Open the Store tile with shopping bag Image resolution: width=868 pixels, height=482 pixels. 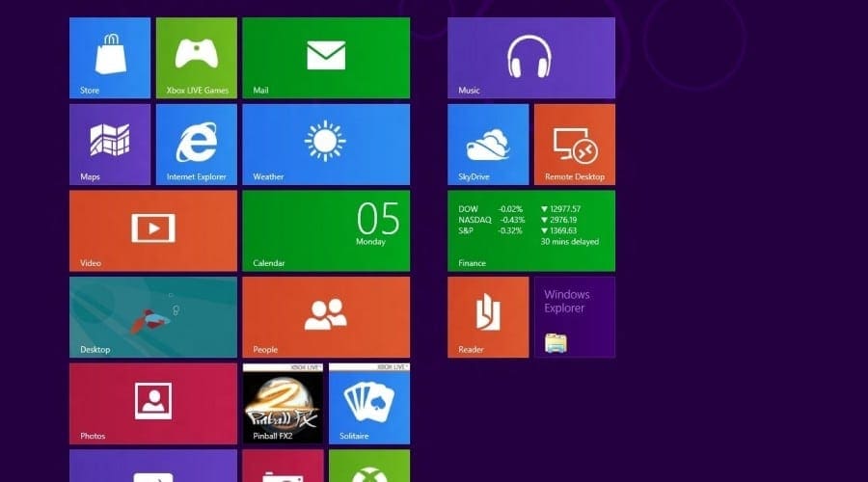(x=110, y=58)
